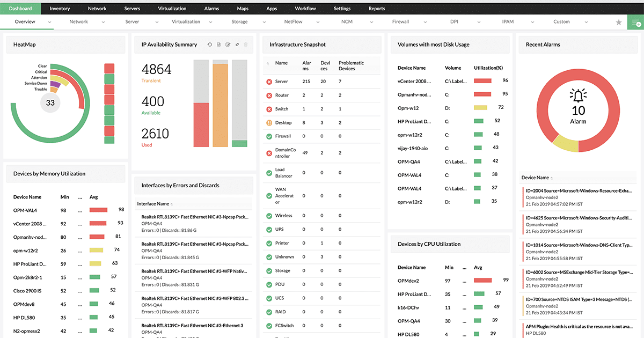644x338 pixels.
Task: Toggle sort on Interface Name column
Action: click(153, 204)
